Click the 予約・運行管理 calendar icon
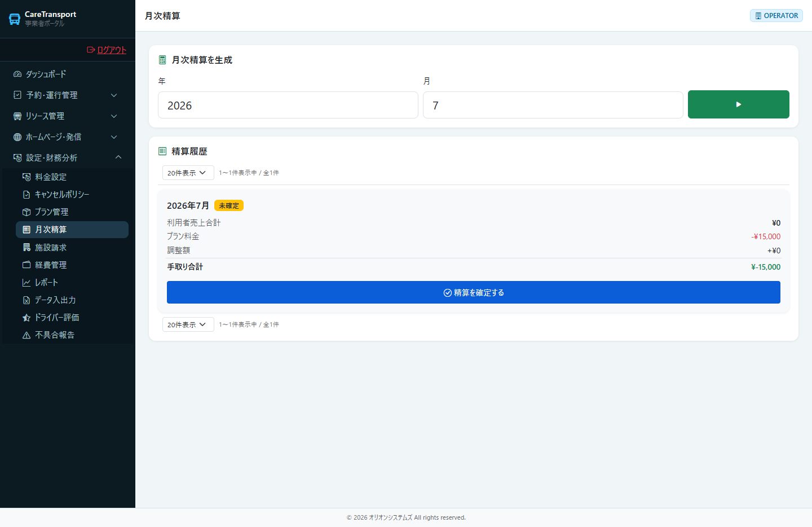This screenshot has height=527, width=812. pos(17,95)
